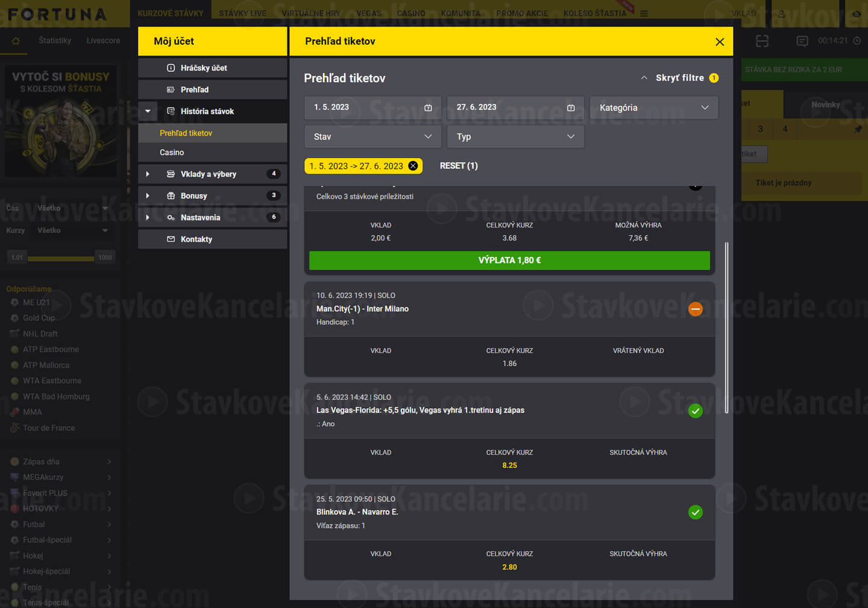Toggle the eye visibility icon in header
Viewport: 868px width, 608px height.
[x=856, y=13]
